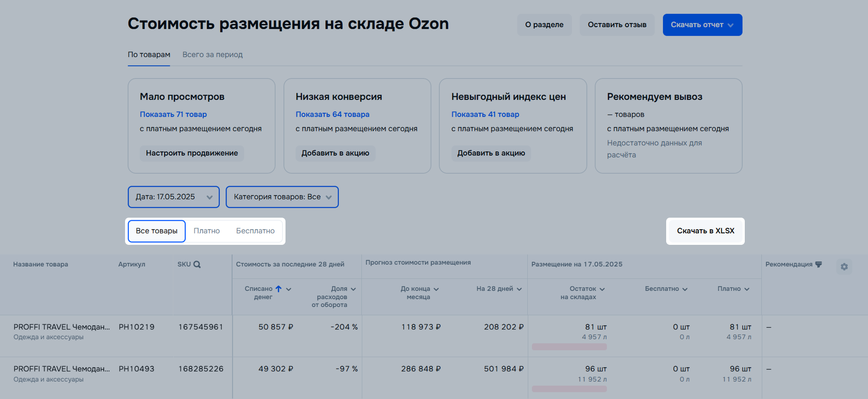Screen dimensions: 868x399
Task: Click the 118 973 ₽ forecast cell
Action: point(421,327)
